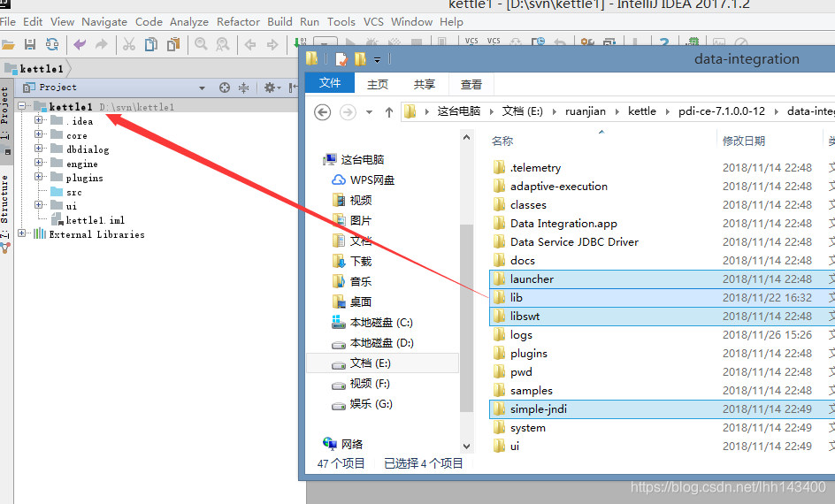
Task: Expand the engine folder node
Action: point(38,163)
